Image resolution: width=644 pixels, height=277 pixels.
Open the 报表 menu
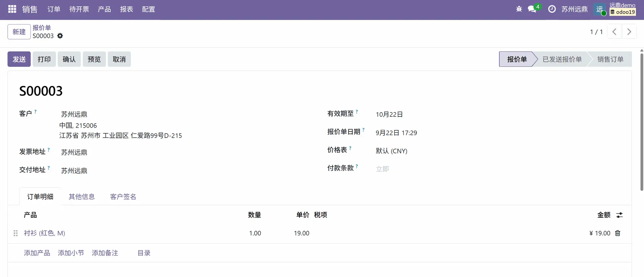126,9
